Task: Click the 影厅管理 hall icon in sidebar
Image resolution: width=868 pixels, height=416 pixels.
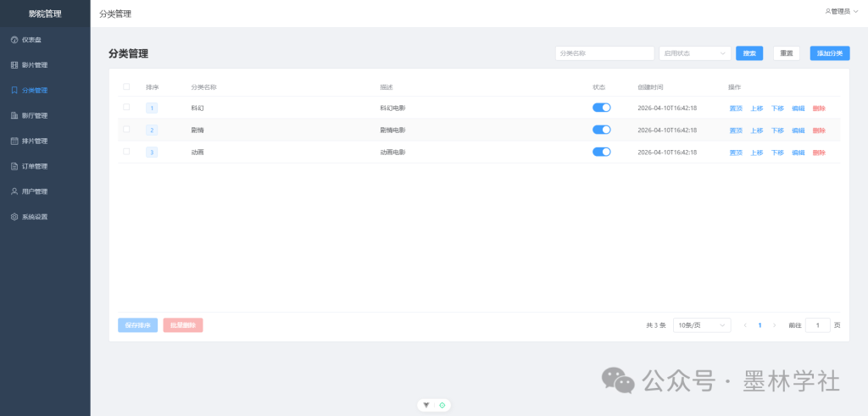Action: [14, 115]
